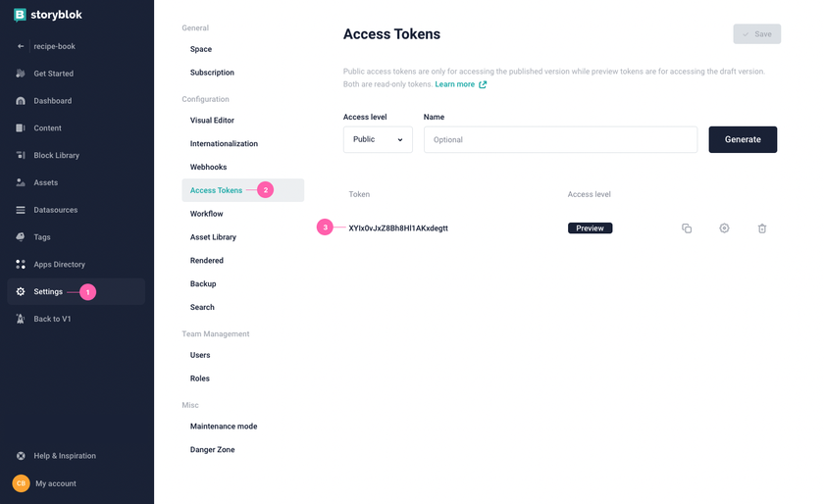This screenshot has width=824, height=504.
Task: Click the Back to V1 icon
Action: 21,319
